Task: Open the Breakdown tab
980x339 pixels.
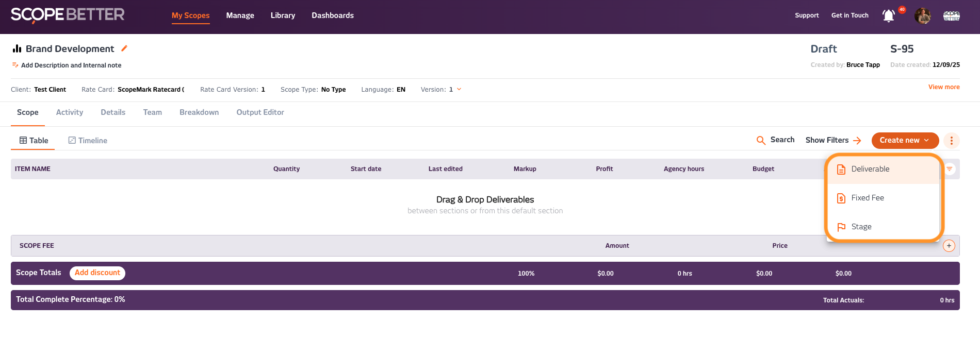Action: [x=199, y=112]
